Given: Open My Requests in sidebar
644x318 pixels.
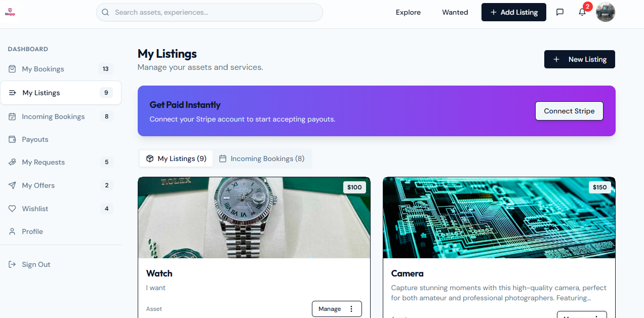Looking at the screenshot, I should pos(43,162).
